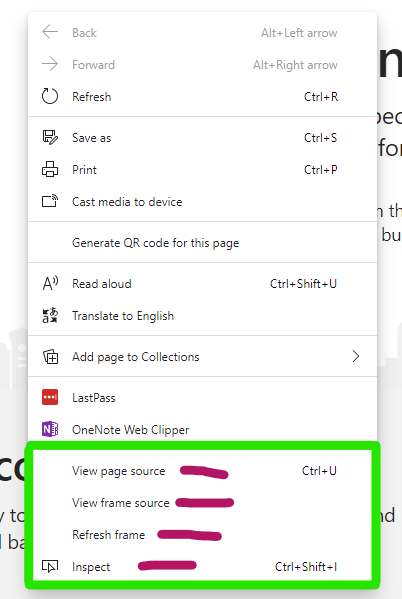Click the Translate language icon
Viewport: 402px width, 599px height.
point(50,316)
